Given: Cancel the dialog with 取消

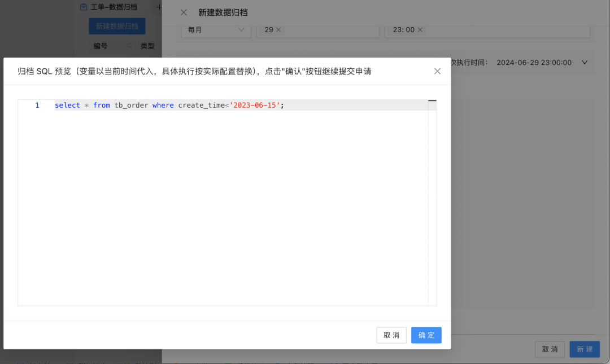Looking at the screenshot, I should (x=391, y=335).
